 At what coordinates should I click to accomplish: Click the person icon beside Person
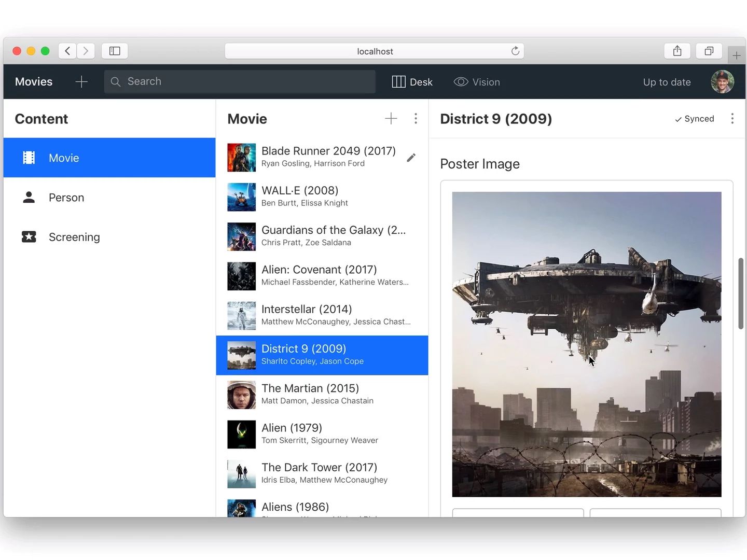29,197
